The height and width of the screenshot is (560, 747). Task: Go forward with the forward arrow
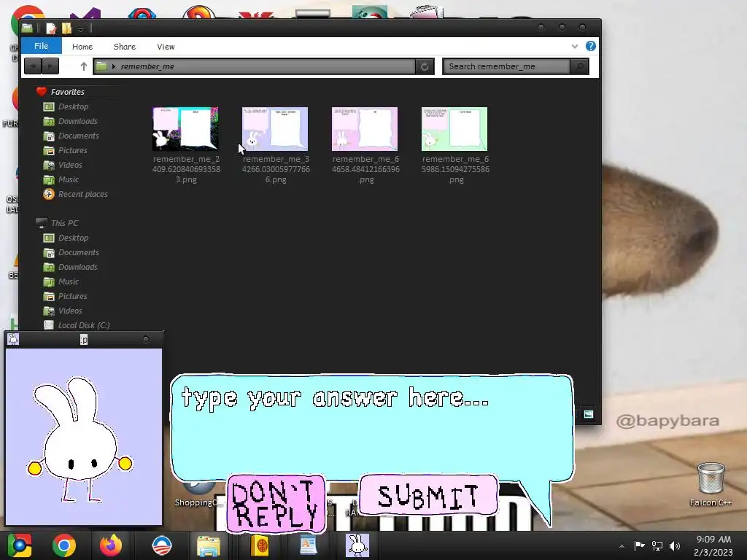point(50,66)
